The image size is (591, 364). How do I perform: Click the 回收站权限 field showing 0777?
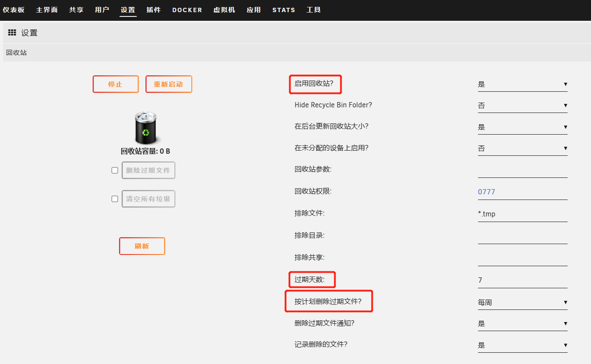[522, 192]
